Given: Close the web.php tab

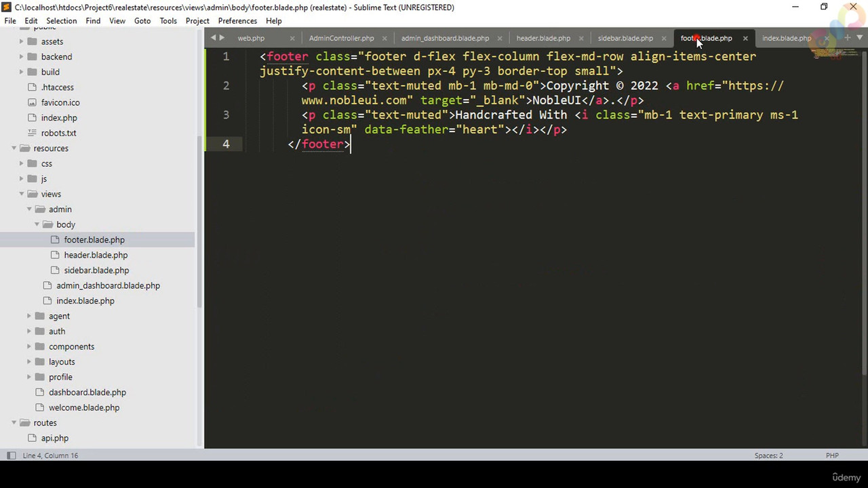Looking at the screenshot, I should point(292,38).
